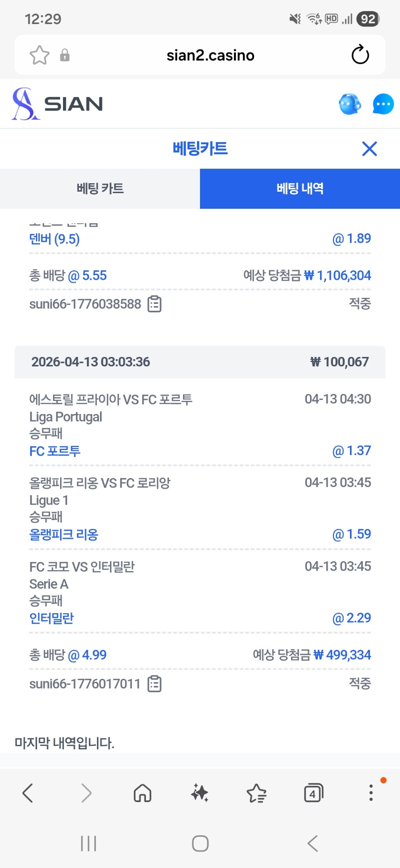Select the 인터밀란 pick link
The height and width of the screenshot is (868, 400).
tap(51, 618)
